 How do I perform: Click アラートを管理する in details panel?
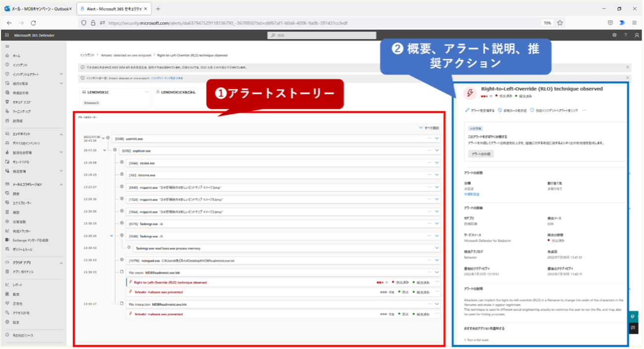click(480, 110)
